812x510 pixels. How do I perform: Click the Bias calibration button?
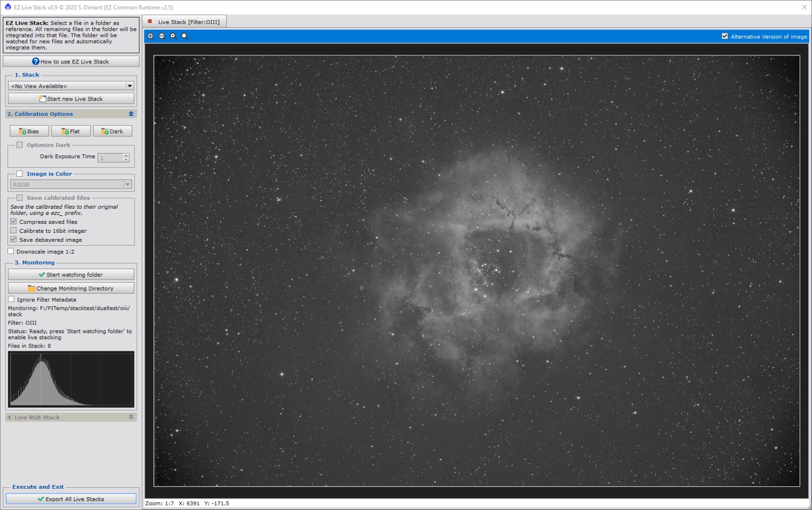pos(29,131)
